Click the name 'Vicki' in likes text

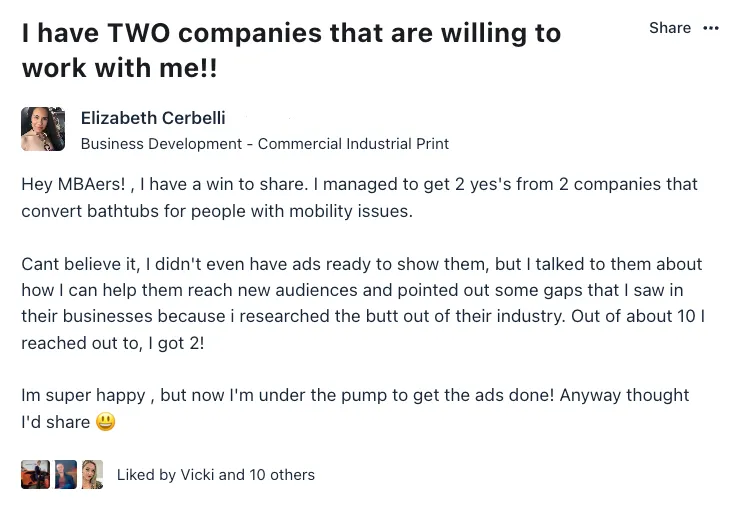197,475
